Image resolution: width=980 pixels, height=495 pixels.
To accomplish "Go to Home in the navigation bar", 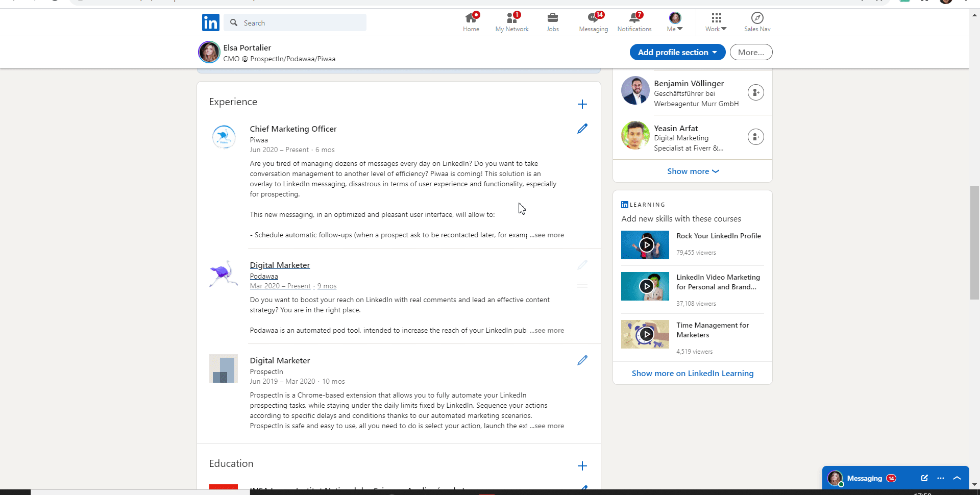I will [471, 22].
